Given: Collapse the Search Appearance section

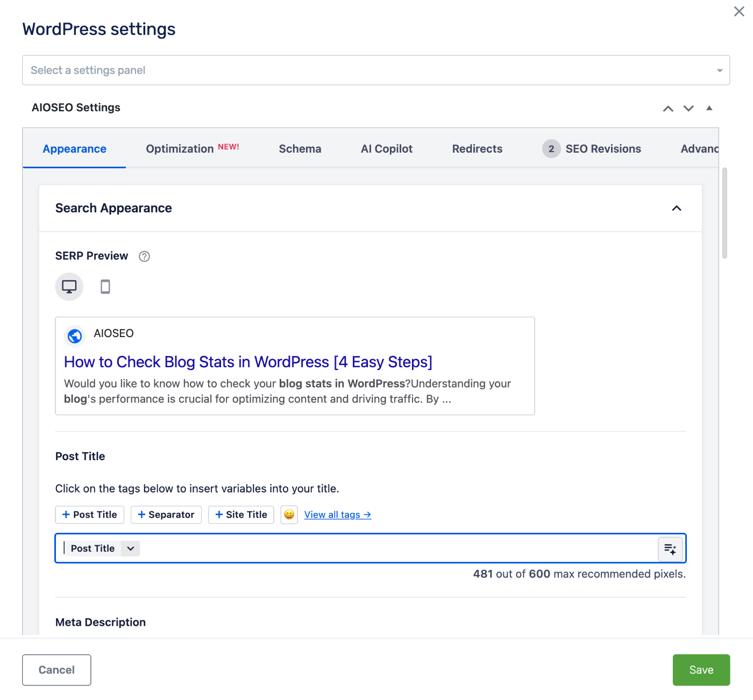Looking at the screenshot, I should point(677,209).
